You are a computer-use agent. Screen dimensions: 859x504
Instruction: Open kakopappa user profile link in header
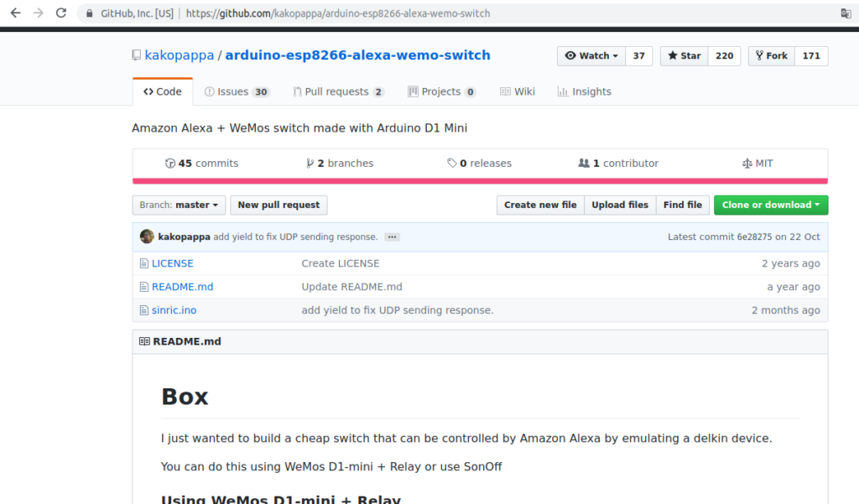click(180, 55)
